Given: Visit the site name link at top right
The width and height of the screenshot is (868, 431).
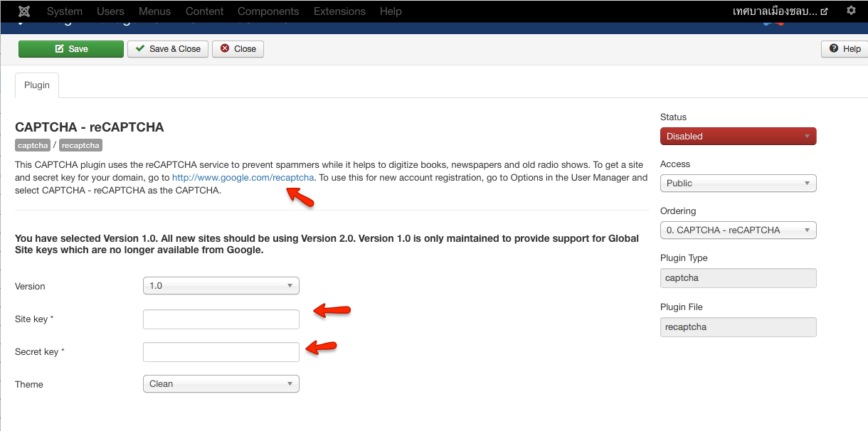Looking at the screenshot, I should tap(780, 11).
